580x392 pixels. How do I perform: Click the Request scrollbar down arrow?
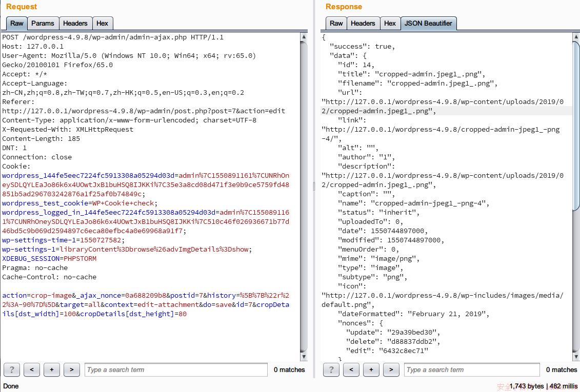(304, 357)
